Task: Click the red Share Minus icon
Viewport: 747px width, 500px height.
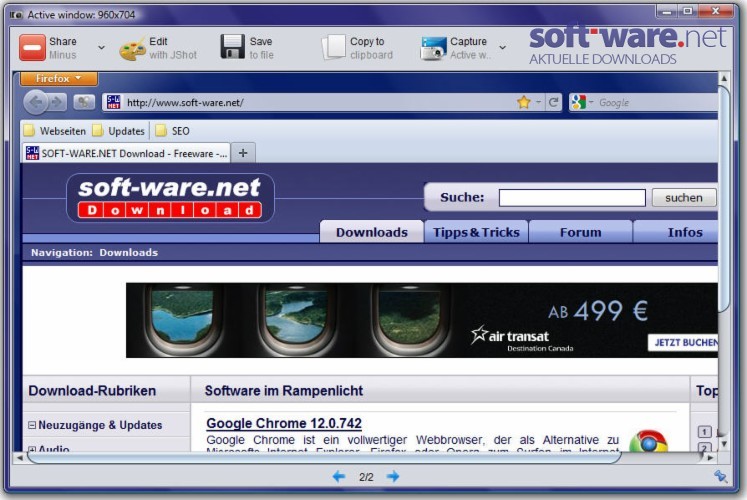Action: tap(32, 48)
